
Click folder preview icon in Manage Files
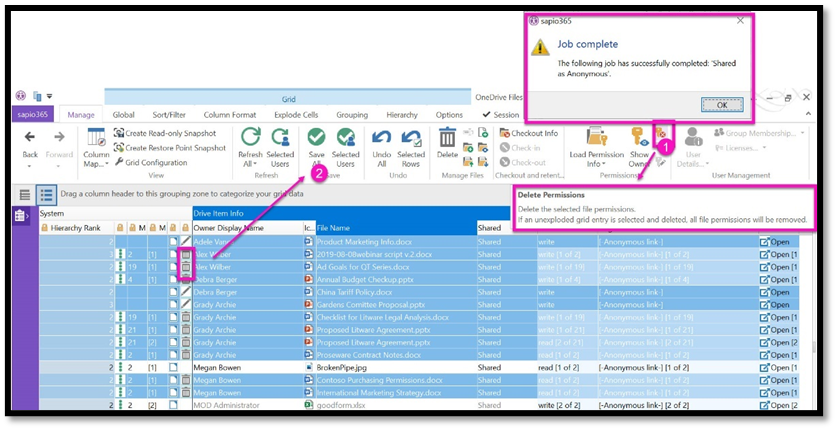(483, 147)
